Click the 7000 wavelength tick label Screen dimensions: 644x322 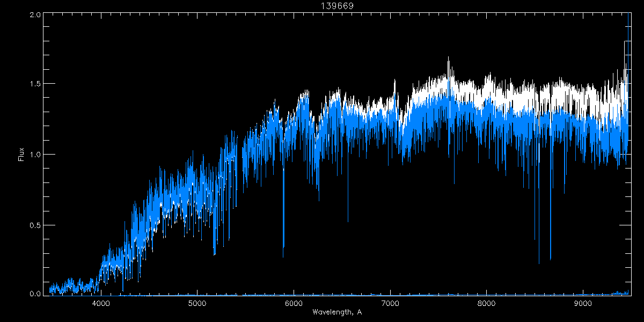390,304
